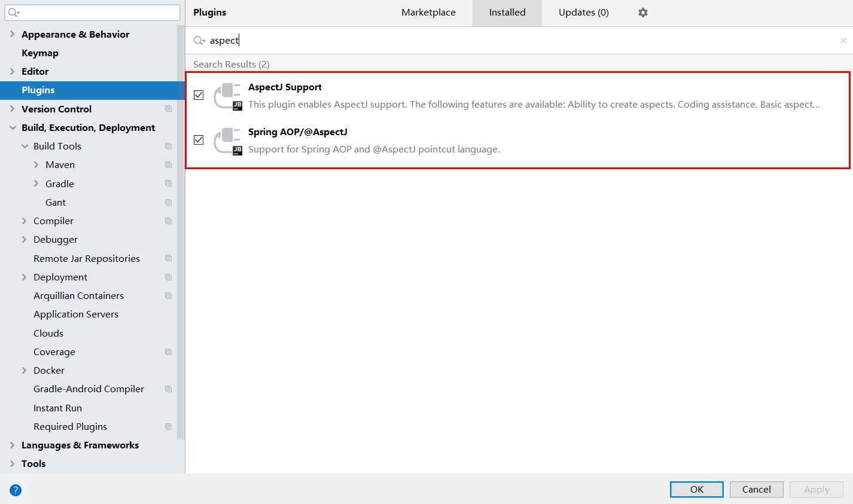
Task: Click the help question mark icon
Action: coord(16,490)
